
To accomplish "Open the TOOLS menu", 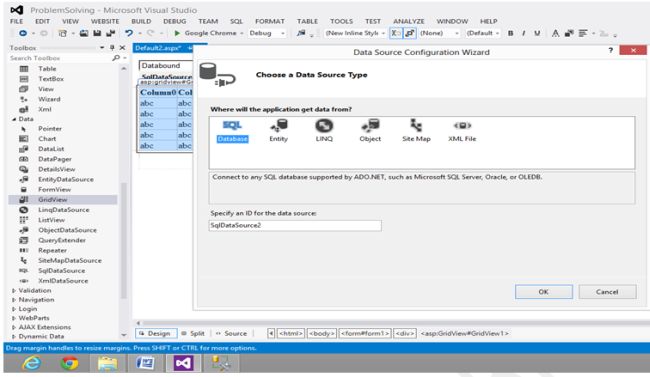I will [x=342, y=21].
